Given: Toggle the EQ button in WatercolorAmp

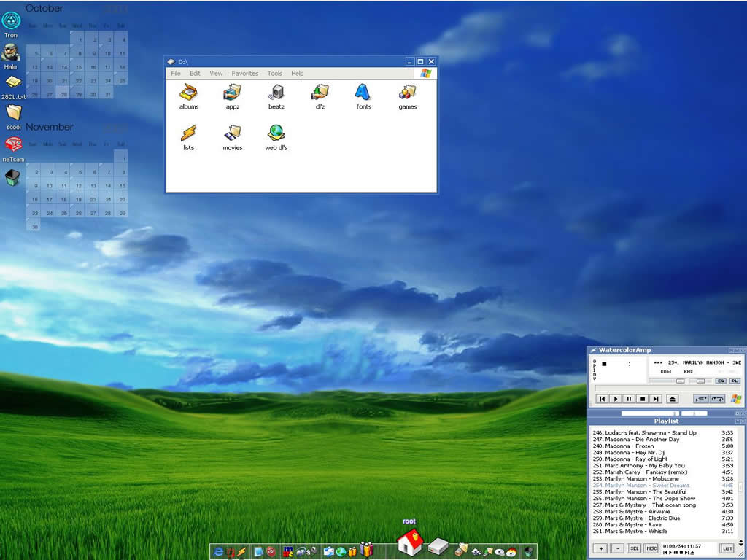Looking at the screenshot, I should tap(720, 381).
